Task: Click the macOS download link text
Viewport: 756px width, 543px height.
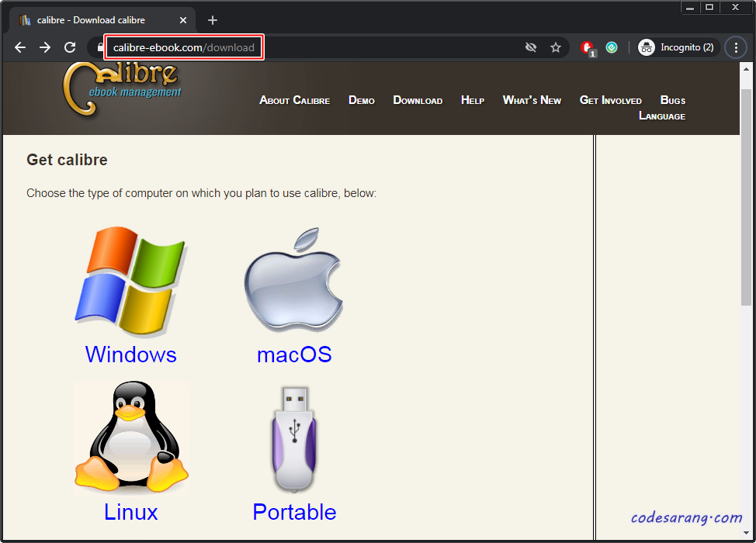Action: coord(294,355)
